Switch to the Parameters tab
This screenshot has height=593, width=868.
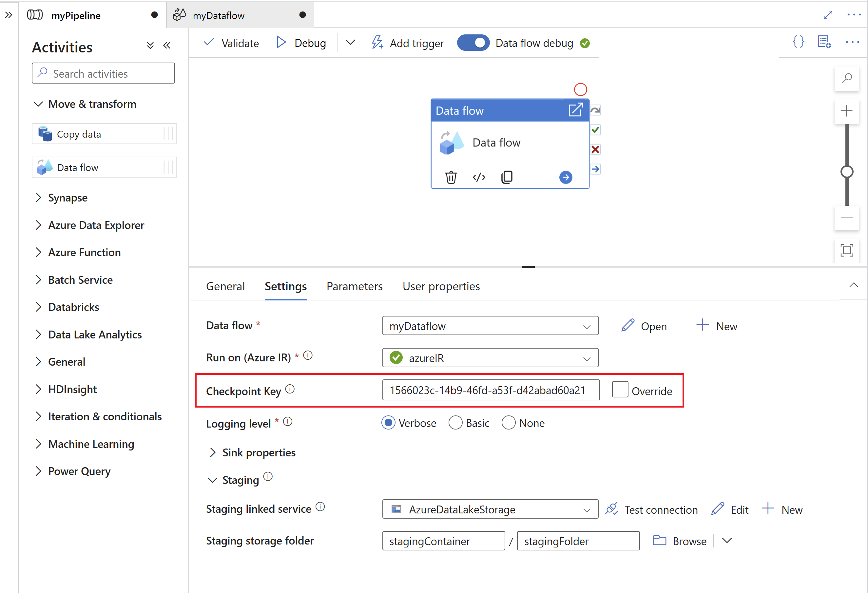coord(356,286)
